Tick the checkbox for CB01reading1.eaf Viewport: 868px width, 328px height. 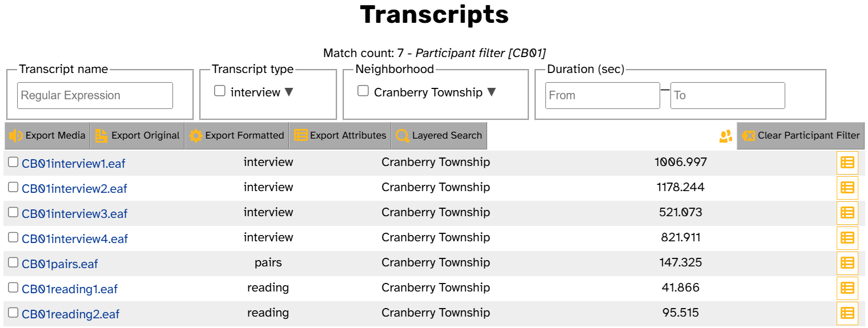pyautogui.click(x=13, y=287)
